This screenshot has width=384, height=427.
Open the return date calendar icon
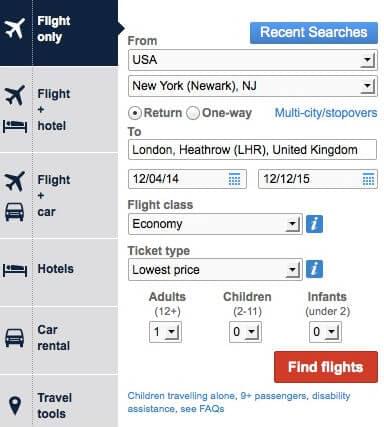[x=368, y=179]
